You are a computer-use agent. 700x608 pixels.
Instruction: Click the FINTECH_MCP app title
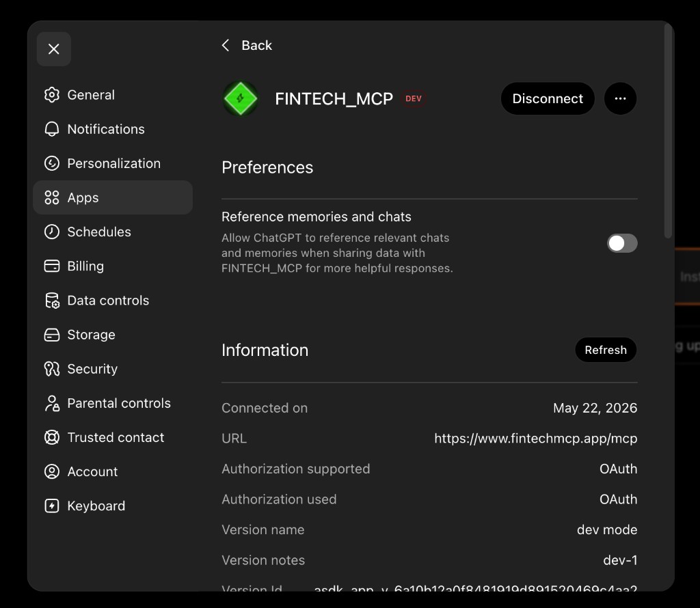[x=334, y=98]
